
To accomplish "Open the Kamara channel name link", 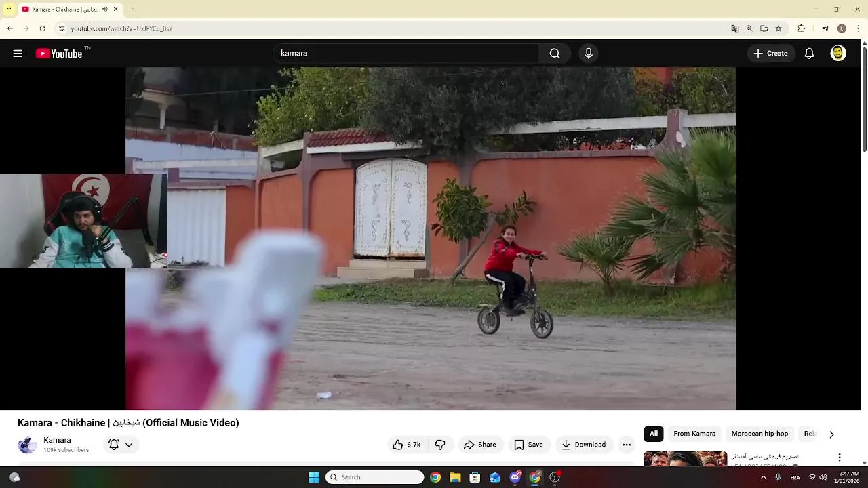I will 57,440.
